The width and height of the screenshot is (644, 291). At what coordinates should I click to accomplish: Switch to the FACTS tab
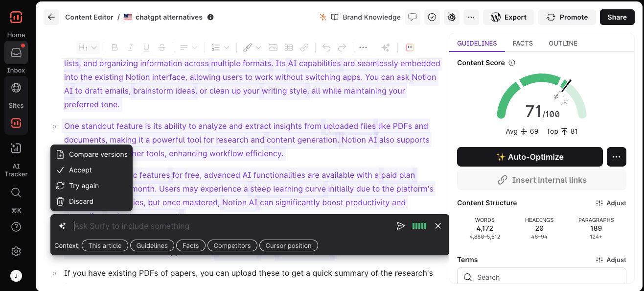tap(523, 43)
